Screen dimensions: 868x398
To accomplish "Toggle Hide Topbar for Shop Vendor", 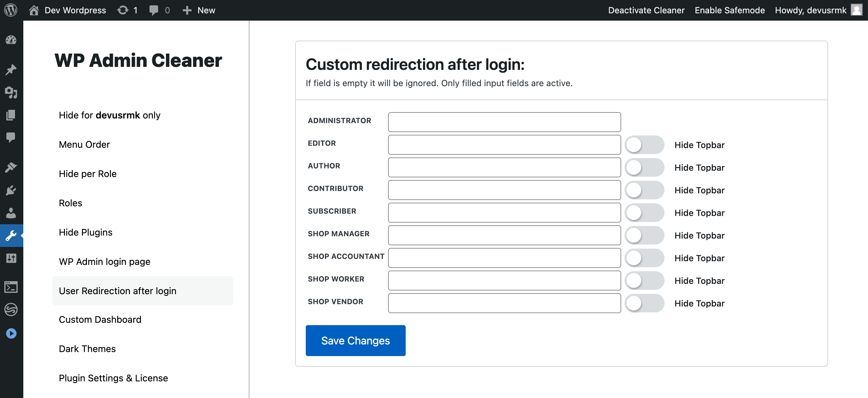I will [x=644, y=303].
